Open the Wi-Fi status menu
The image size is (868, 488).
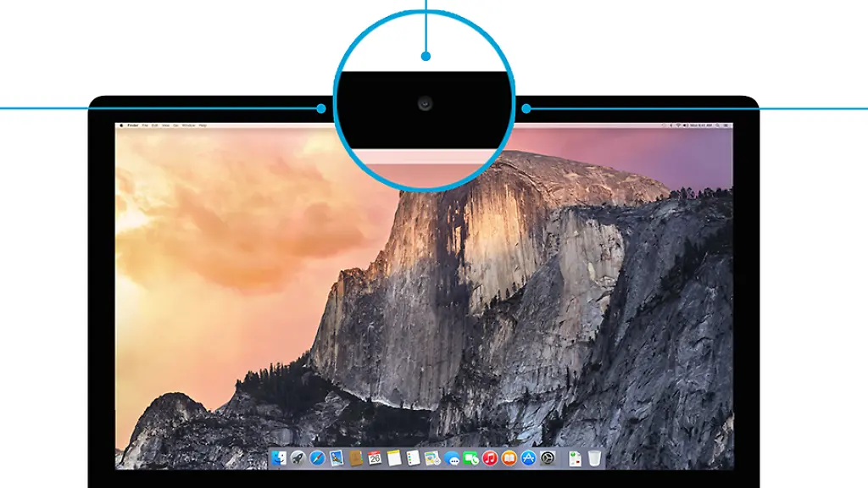pyautogui.click(x=678, y=125)
